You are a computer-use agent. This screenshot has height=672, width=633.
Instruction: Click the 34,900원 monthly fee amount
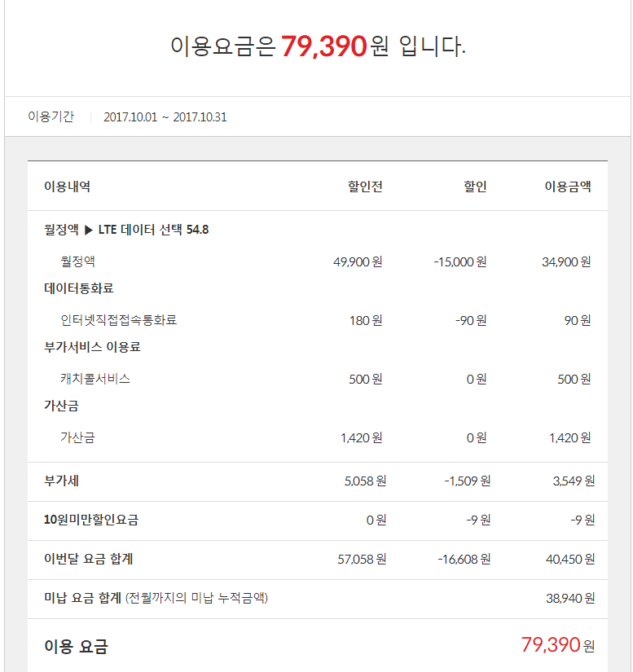point(566,261)
